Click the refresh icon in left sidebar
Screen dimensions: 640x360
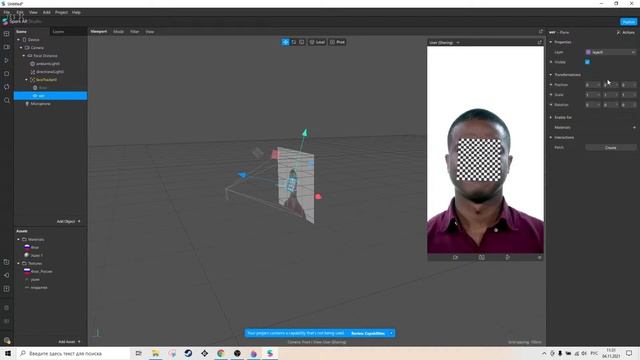click(x=7, y=87)
